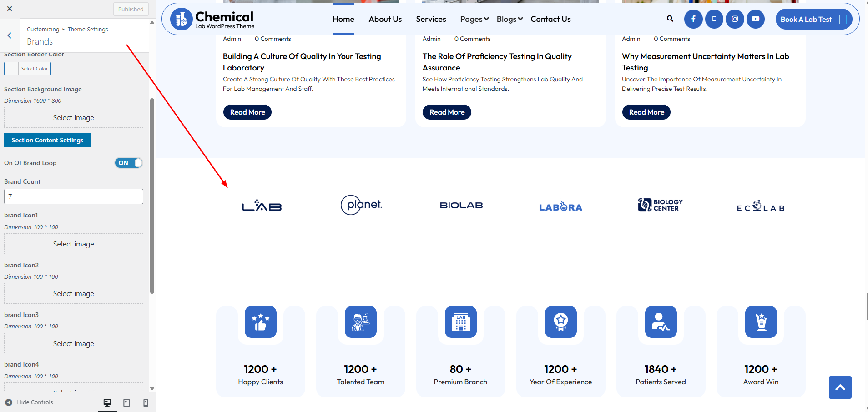Click the scroll-to-top arrow button

(x=840, y=387)
